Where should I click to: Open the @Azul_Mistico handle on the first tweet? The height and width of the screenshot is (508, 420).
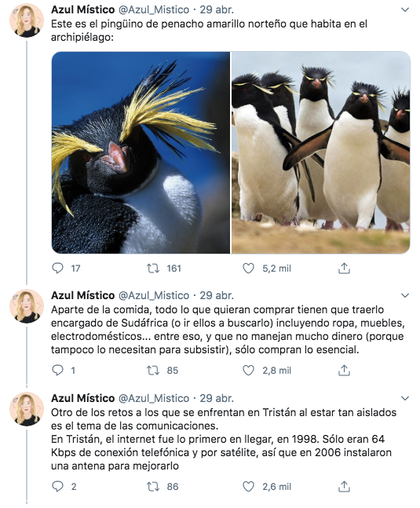click(154, 9)
